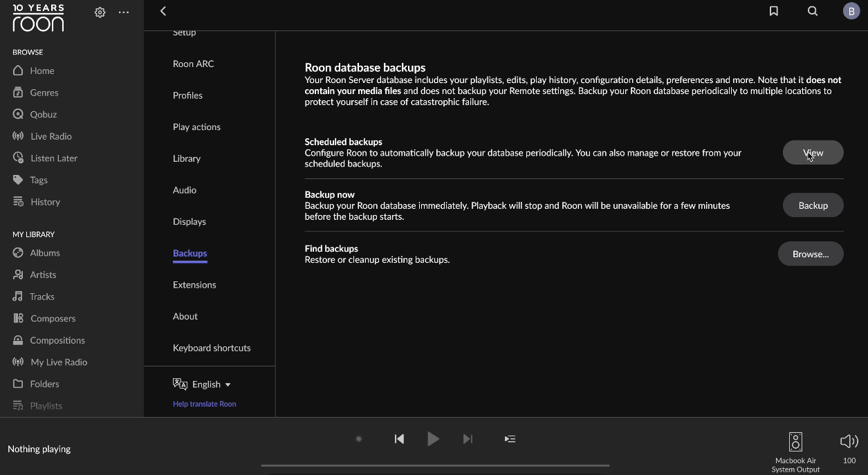Click the History icon in sidebar
868x475 pixels.
(x=18, y=202)
